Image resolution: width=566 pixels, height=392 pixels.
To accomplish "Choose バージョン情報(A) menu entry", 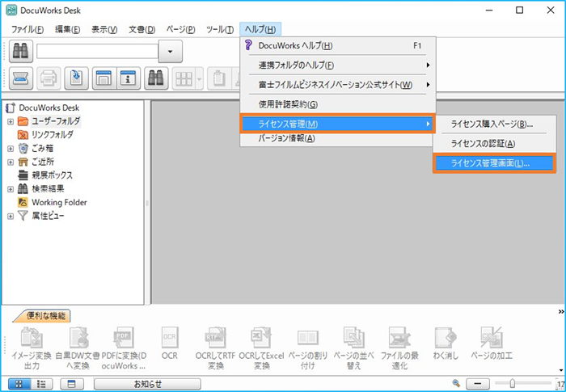I will (x=338, y=138).
